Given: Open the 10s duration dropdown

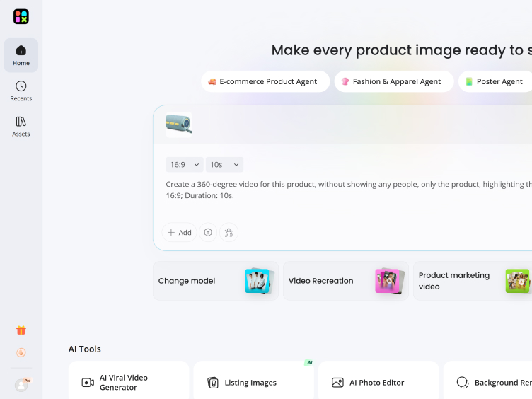Looking at the screenshot, I should pyautogui.click(x=224, y=165).
